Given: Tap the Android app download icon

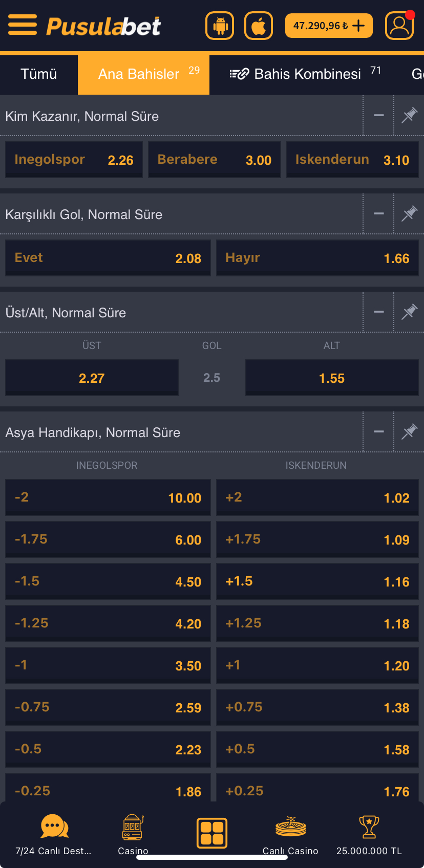Looking at the screenshot, I should pyautogui.click(x=220, y=26).
